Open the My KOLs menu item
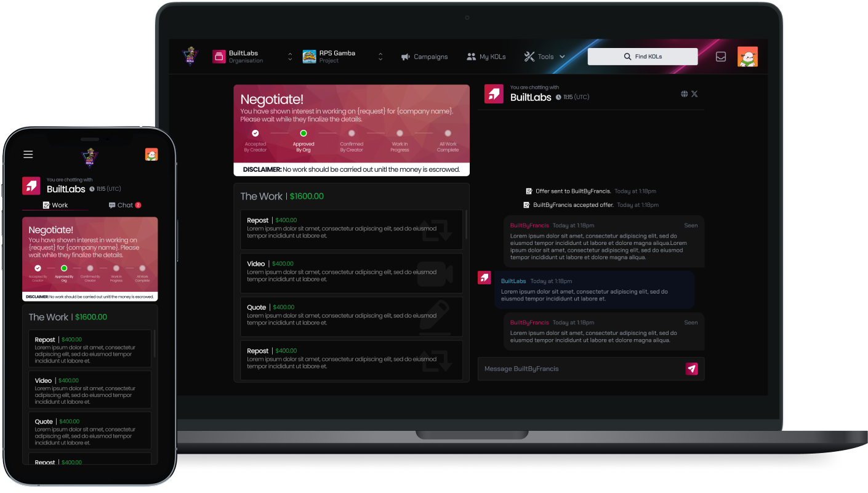Screen dimensions: 868x493 (x=486, y=57)
